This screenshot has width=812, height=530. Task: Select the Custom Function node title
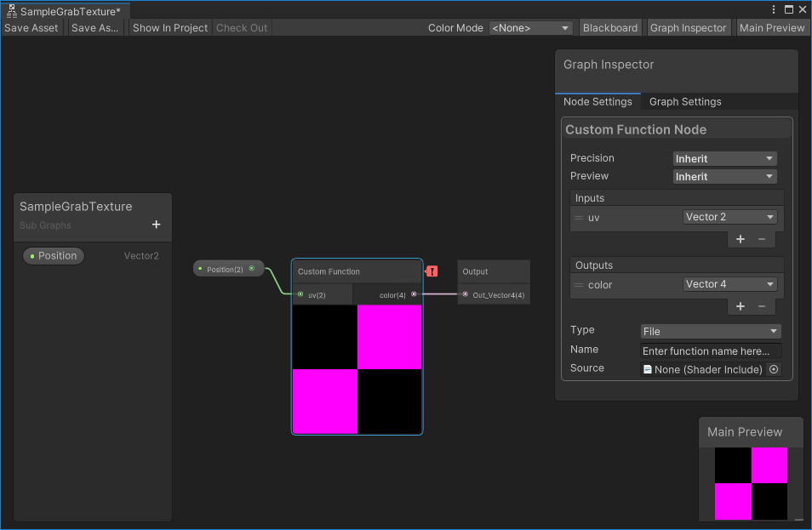click(x=329, y=271)
